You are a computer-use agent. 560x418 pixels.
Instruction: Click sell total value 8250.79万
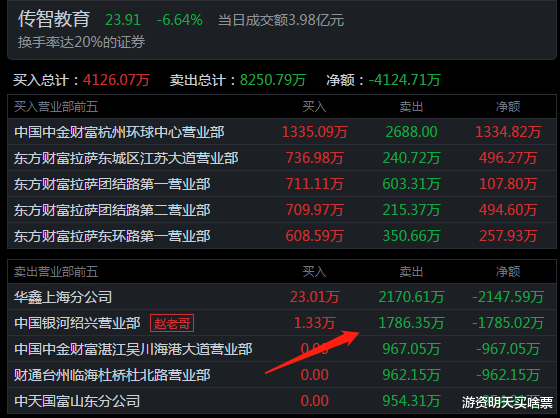[273, 80]
